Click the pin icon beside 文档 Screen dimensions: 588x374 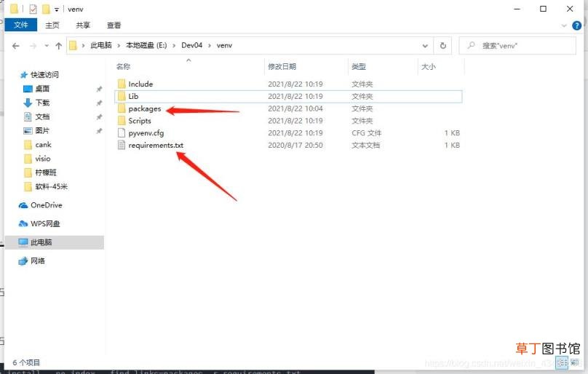(99, 116)
